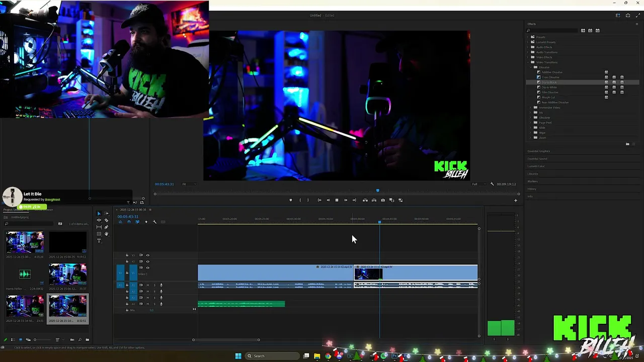Open Program Monitor settings wrench

click(x=492, y=184)
